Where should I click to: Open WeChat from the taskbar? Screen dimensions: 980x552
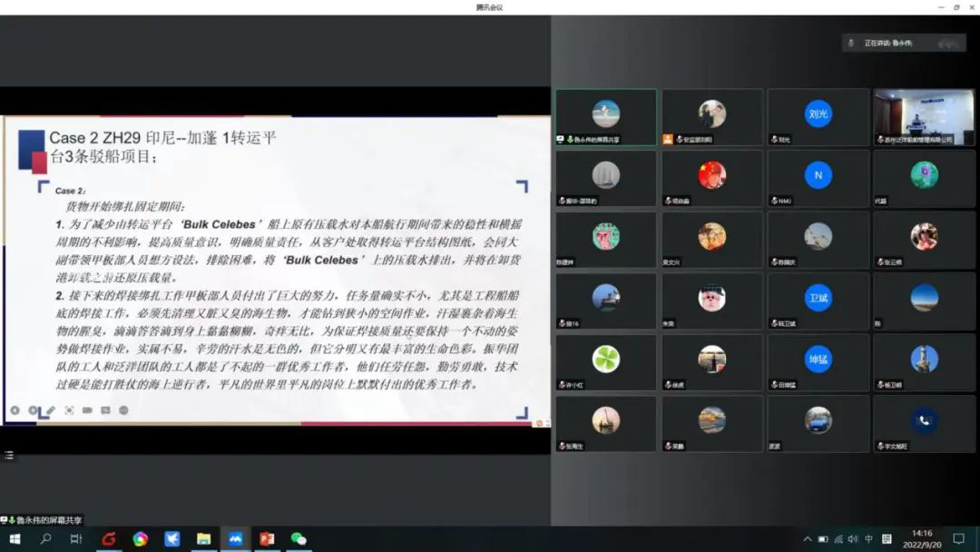coord(299,538)
